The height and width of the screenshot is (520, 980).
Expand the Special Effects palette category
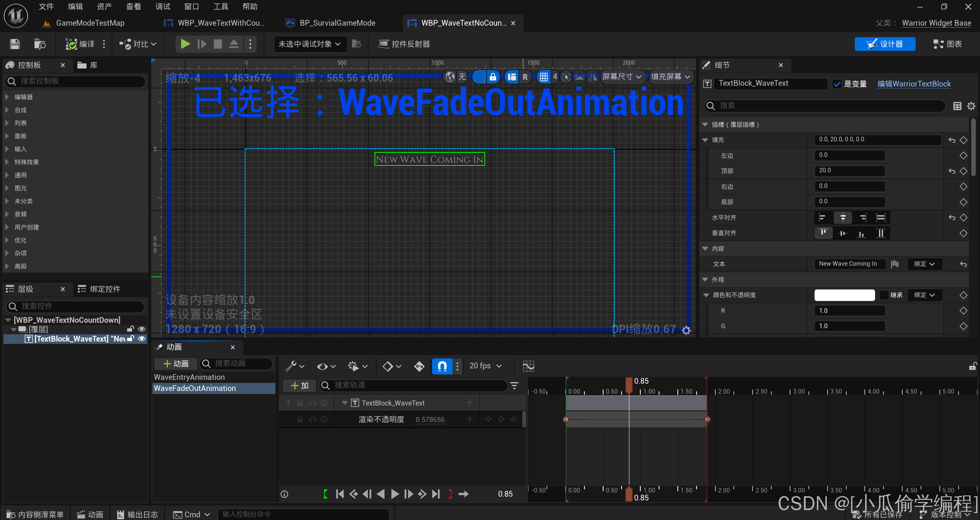click(x=26, y=162)
